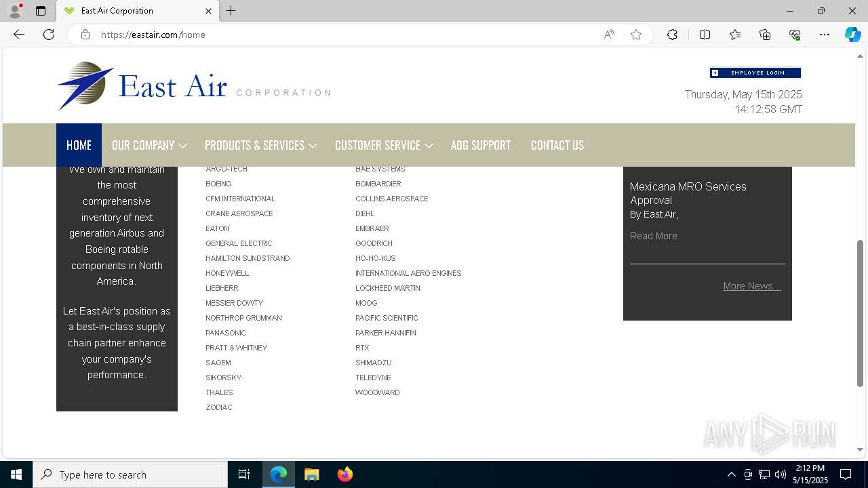Image resolution: width=868 pixels, height=488 pixels.
Task: Select EATON entry
Action: [x=217, y=228]
